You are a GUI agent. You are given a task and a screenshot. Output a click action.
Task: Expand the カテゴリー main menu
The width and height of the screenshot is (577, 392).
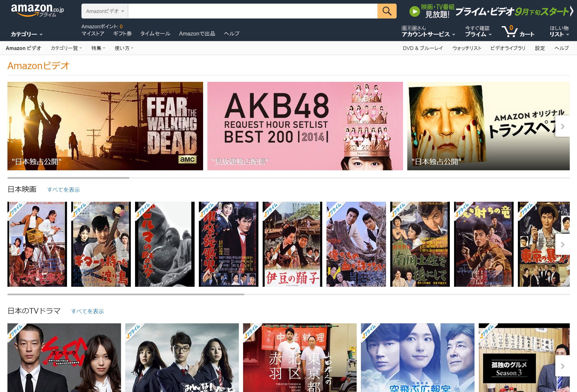(x=27, y=34)
